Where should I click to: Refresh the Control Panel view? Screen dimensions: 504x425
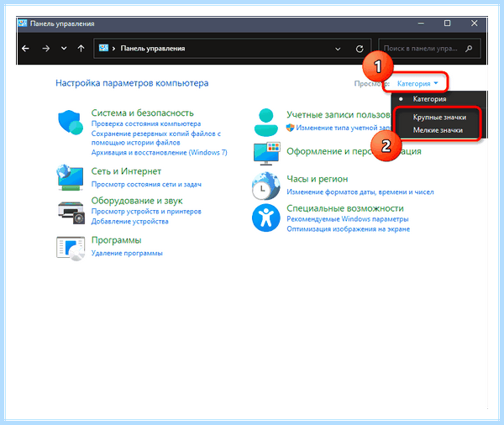point(360,49)
